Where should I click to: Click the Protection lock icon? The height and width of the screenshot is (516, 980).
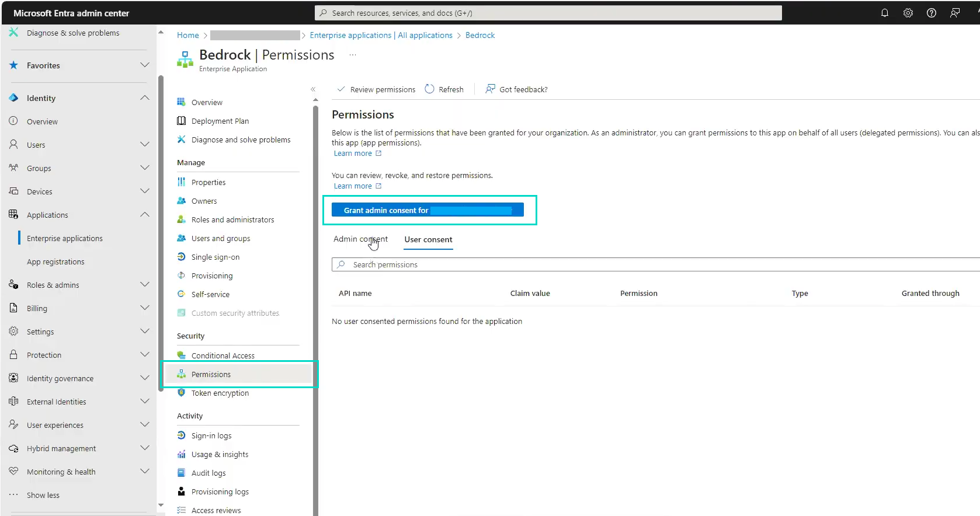click(x=13, y=354)
